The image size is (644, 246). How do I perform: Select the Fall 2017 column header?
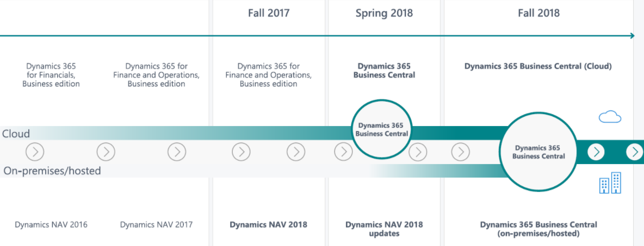pyautogui.click(x=269, y=13)
